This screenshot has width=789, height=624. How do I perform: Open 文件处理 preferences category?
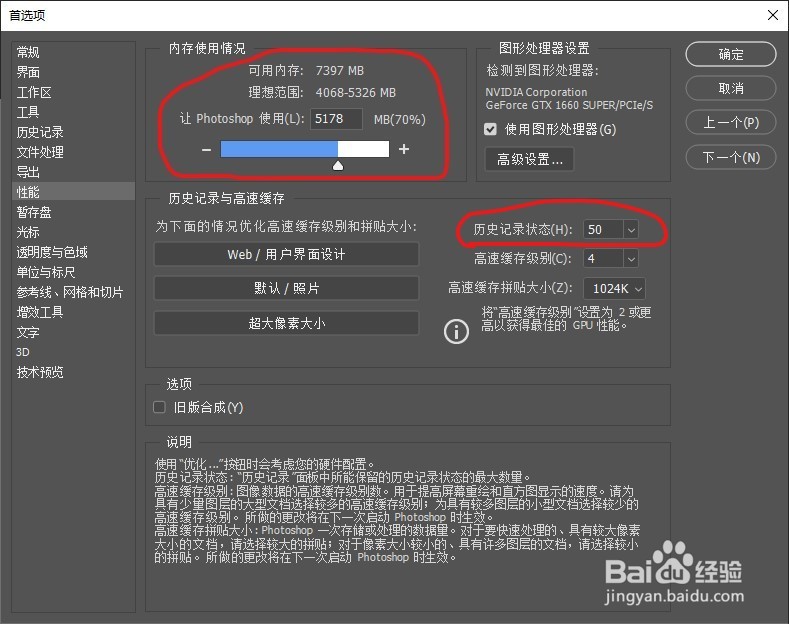pos(73,152)
